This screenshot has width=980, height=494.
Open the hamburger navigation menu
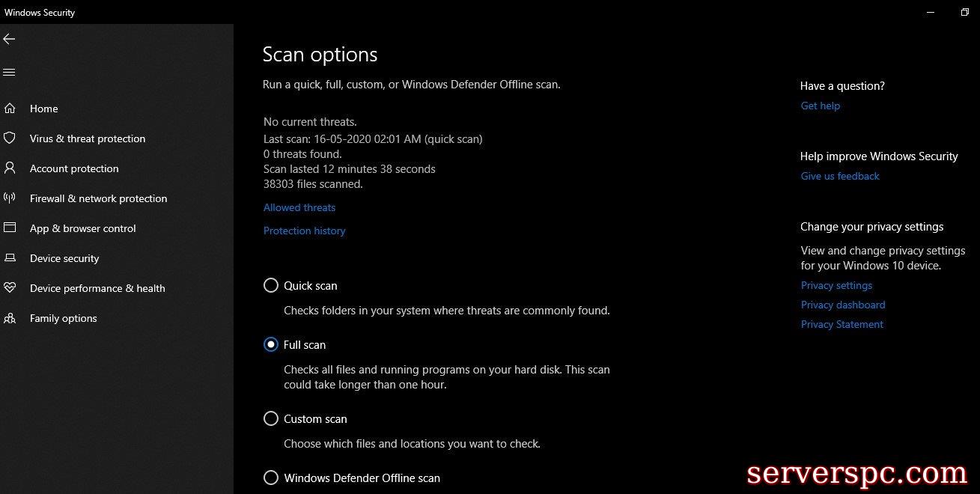click(x=9, y=73)
